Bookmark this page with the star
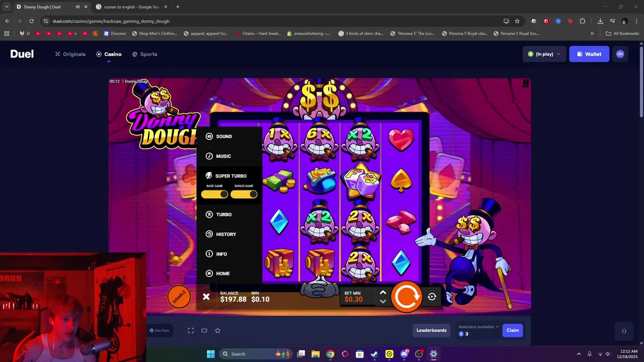Viewport: 644px width, 362px height. click(x=517, y=21)
